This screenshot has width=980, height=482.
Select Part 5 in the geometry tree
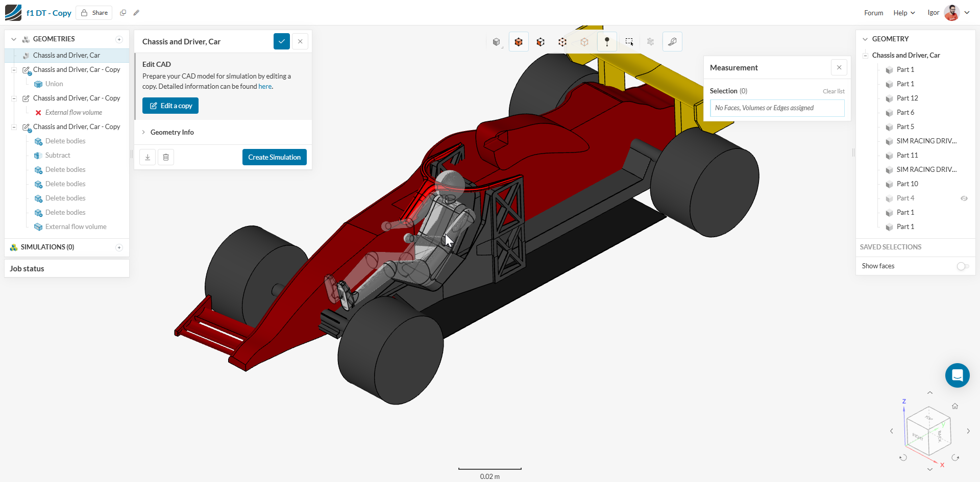tap(905, 127)
